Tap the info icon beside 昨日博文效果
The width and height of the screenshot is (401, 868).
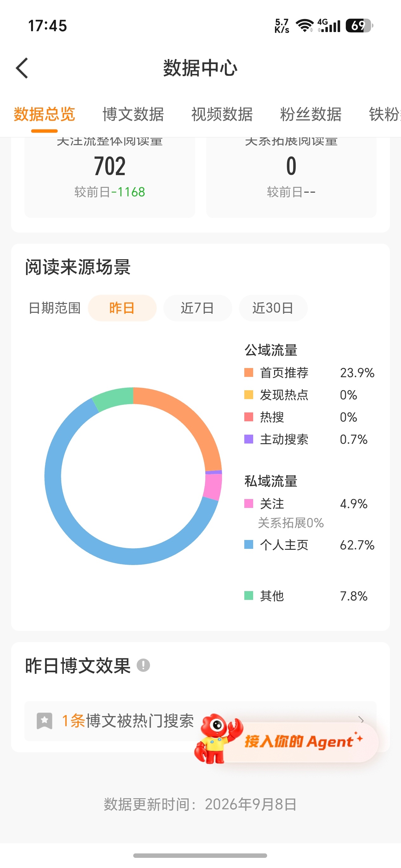click(x=143, y=665)
